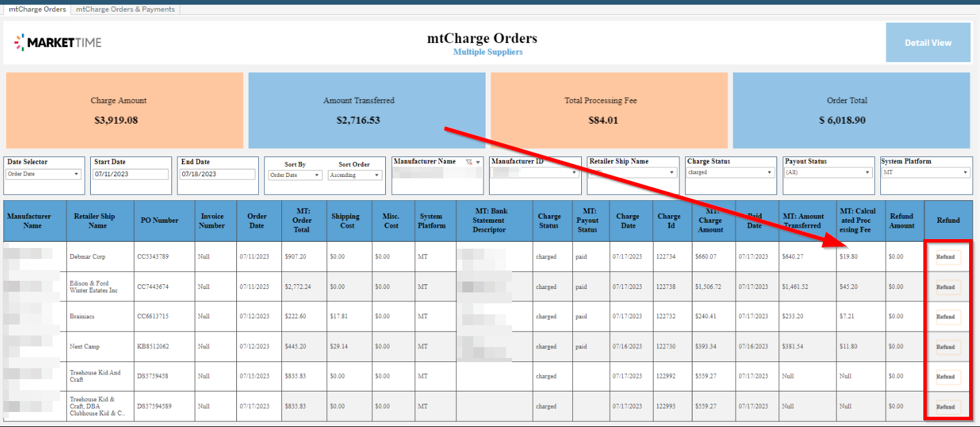Viewport: 980px width, 427px height.
Task: Select the Treehouse Kid And Craft cell
Action: [x=99, y=376]
